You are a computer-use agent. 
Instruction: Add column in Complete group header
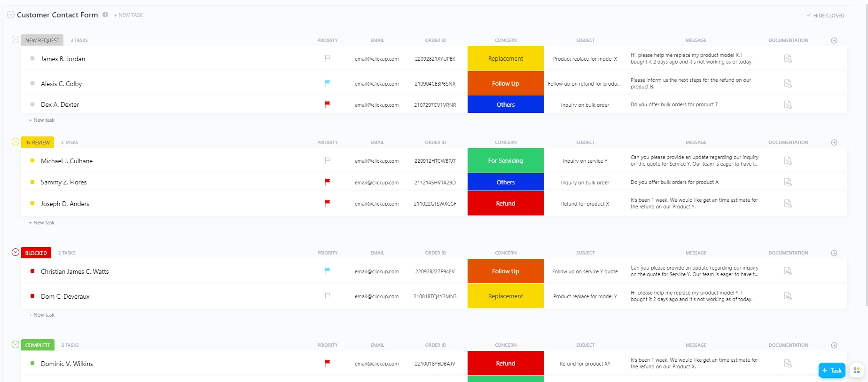coord(834,345)
